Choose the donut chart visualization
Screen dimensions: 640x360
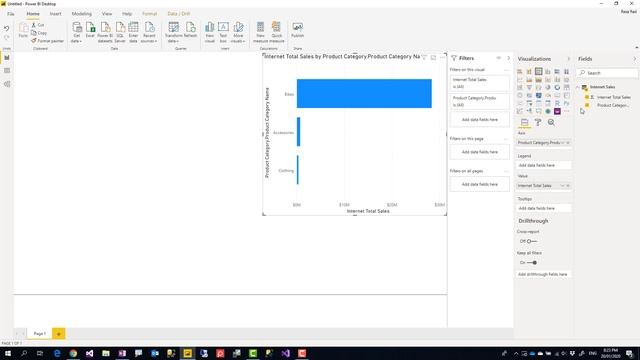(557, 87)
